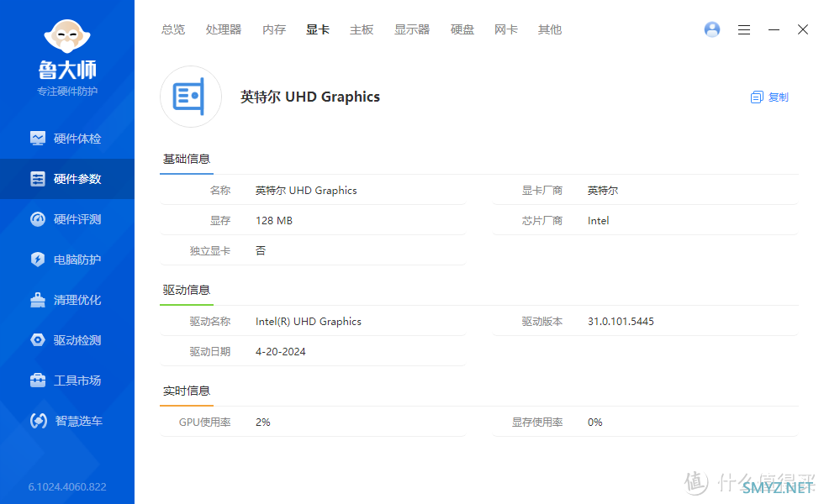
Task: Click the GPU使用率 label
Action: (205, 423)
